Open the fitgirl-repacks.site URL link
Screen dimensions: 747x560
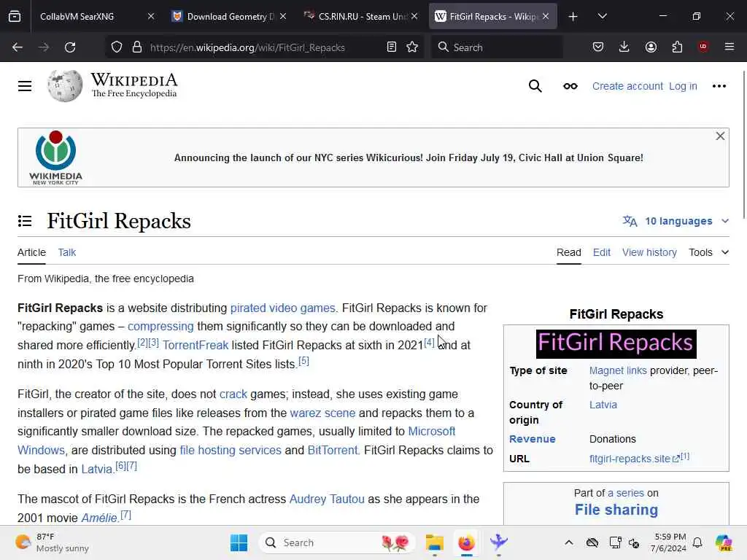[634, 459]
